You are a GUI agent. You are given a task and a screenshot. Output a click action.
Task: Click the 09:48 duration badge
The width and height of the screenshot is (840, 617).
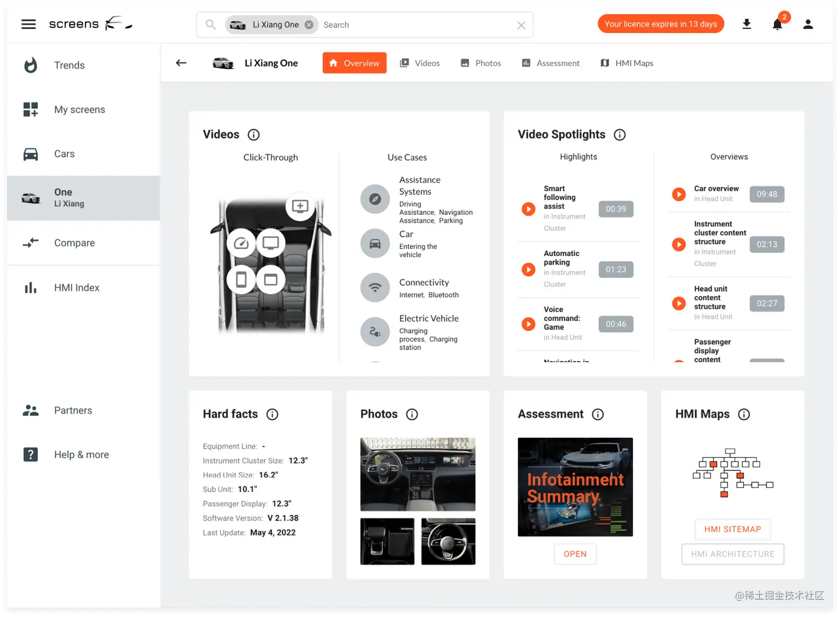(x=767, y=194)
